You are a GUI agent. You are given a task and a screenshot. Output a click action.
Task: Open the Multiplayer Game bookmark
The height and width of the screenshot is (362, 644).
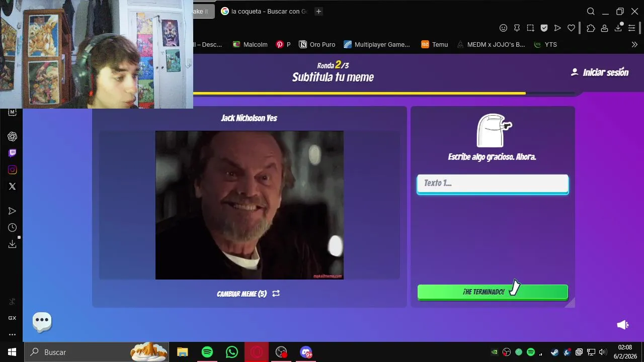click(x=377, y=45)
